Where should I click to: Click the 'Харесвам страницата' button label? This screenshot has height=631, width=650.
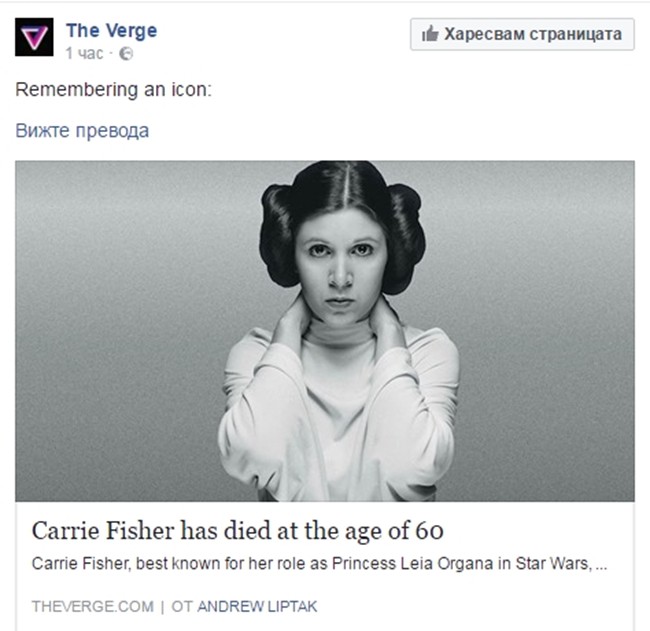533,34
